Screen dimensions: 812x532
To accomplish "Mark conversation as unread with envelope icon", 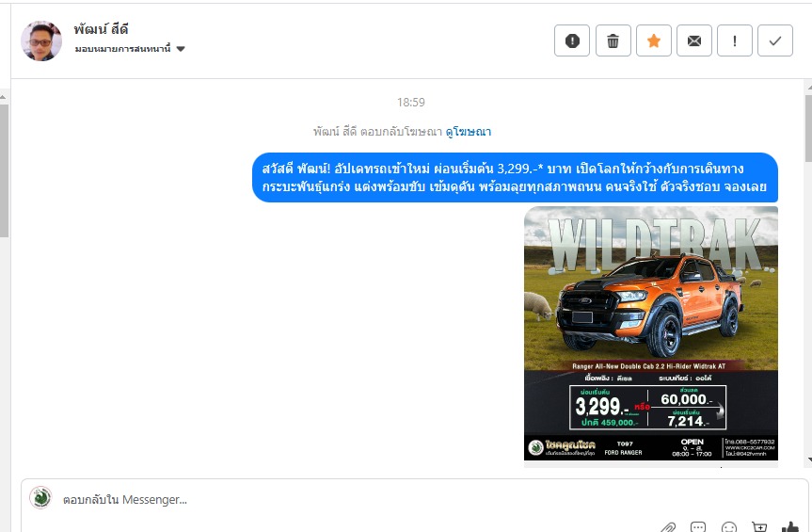I will click(x=694, y=40).
